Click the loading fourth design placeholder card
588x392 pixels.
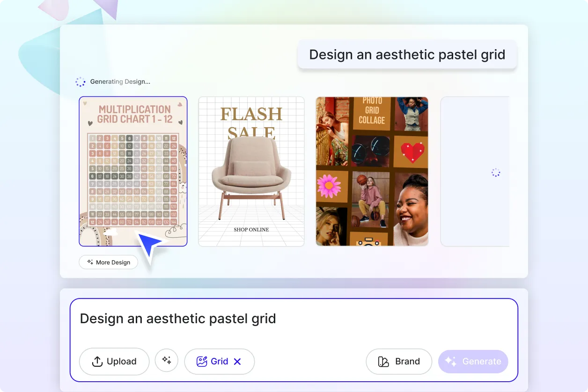pos(475,171)
